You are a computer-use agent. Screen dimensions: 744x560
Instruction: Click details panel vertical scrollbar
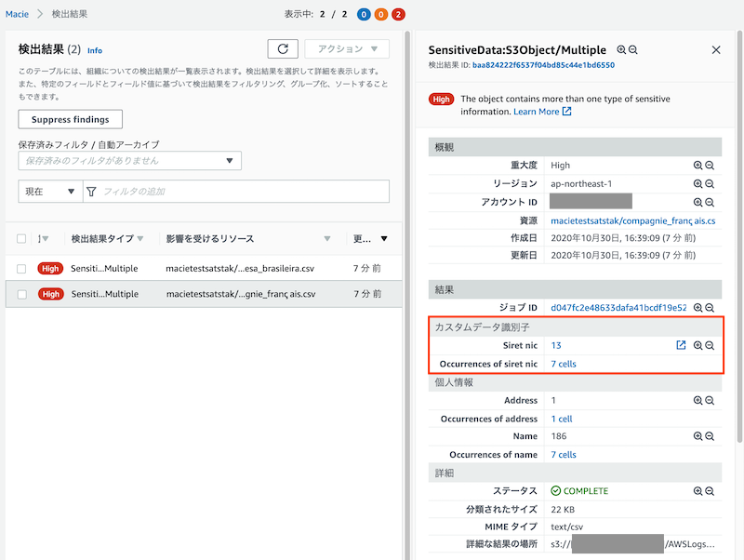click(x=739, y=237)
